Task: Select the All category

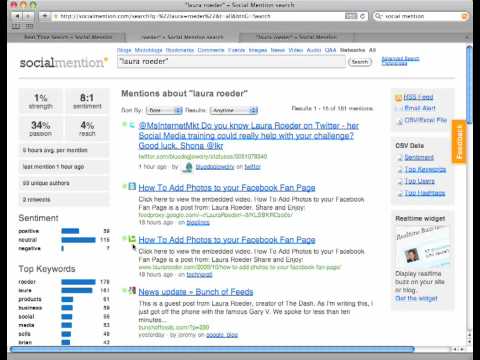Action: click(x=372, y=50)
